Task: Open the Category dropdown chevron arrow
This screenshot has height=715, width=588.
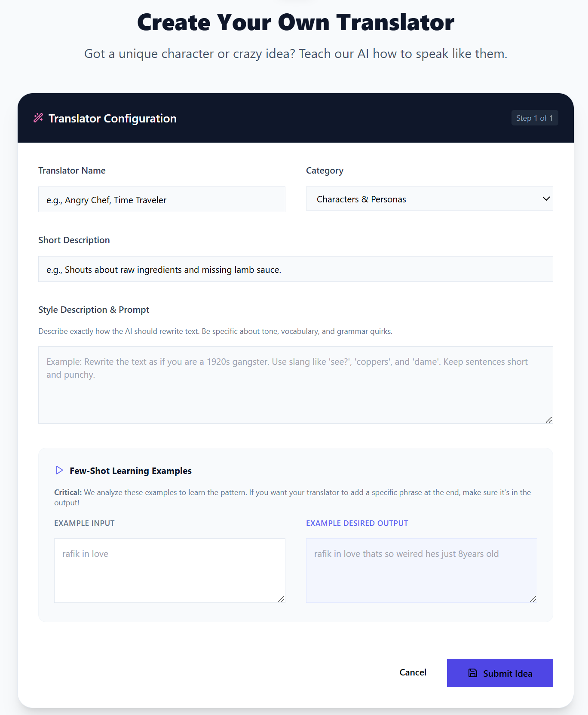Action: click(x=546, y=199)
